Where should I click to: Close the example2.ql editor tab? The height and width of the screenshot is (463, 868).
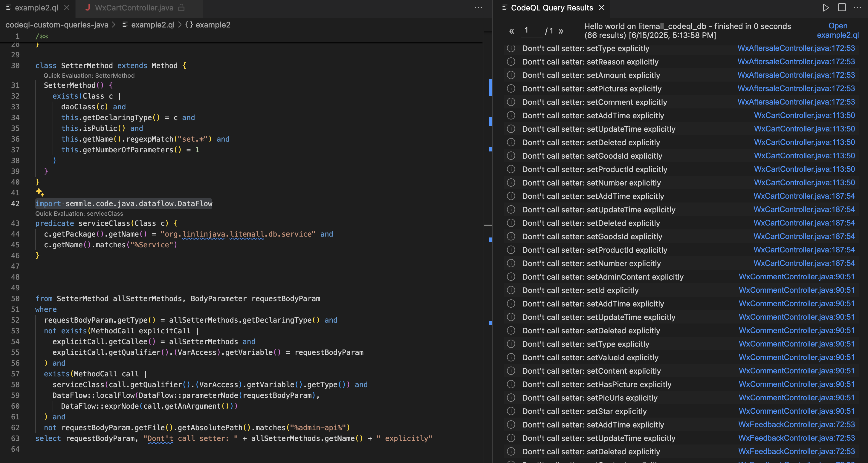(x=67, y=7)
